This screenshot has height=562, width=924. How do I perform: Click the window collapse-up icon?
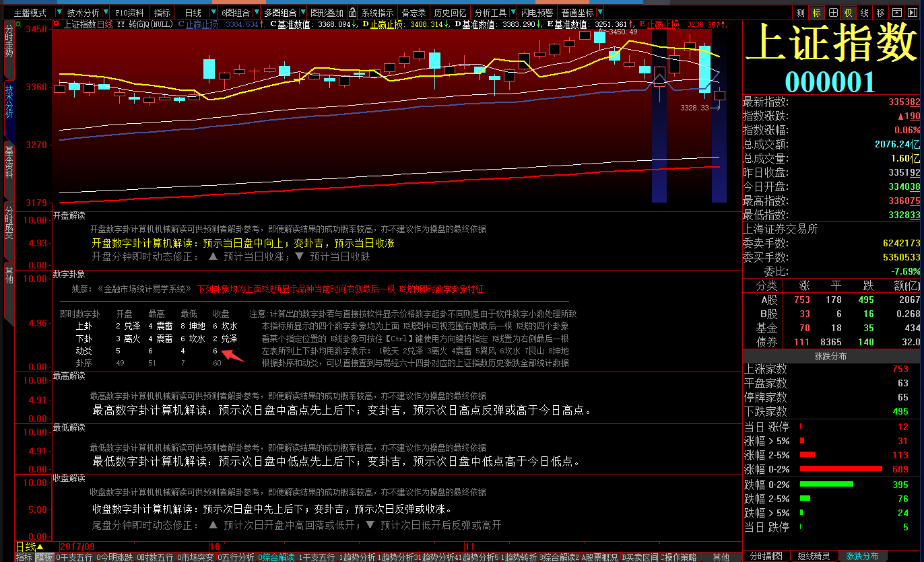(x=896, y=13)
